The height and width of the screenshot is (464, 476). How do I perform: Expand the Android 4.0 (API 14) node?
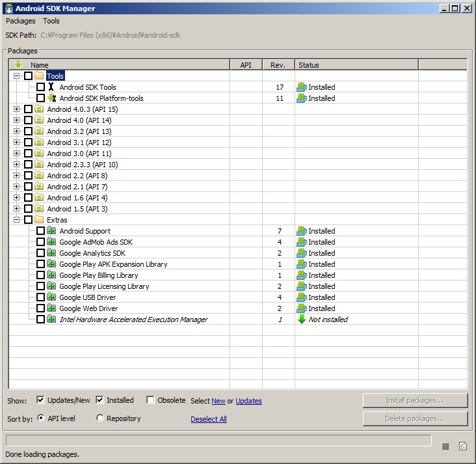coord(16,120)
